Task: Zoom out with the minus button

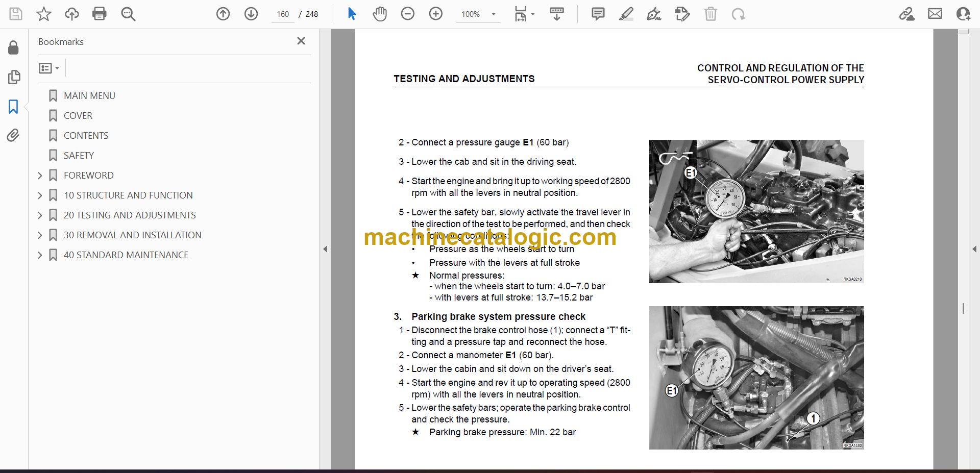Action: 408,14
